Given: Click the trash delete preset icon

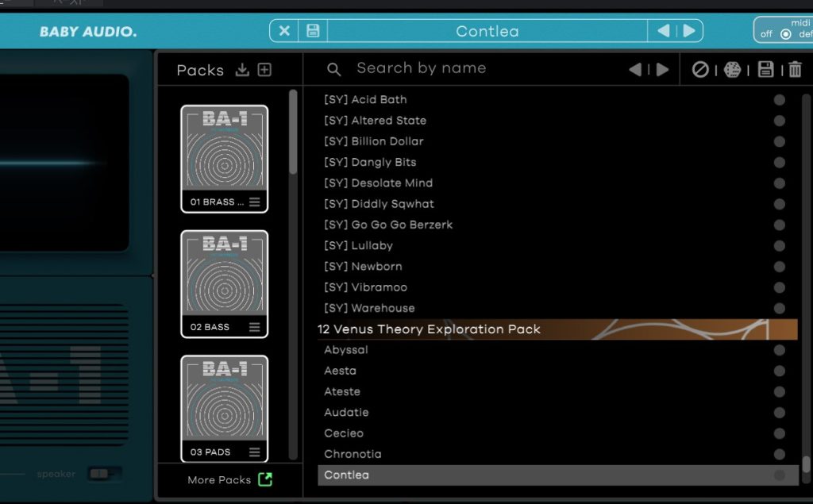Looking at the screenshot, I should coord(796,70).
